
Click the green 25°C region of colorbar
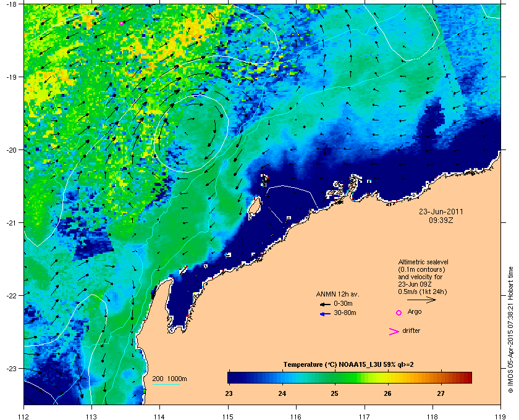pos(335,377)
